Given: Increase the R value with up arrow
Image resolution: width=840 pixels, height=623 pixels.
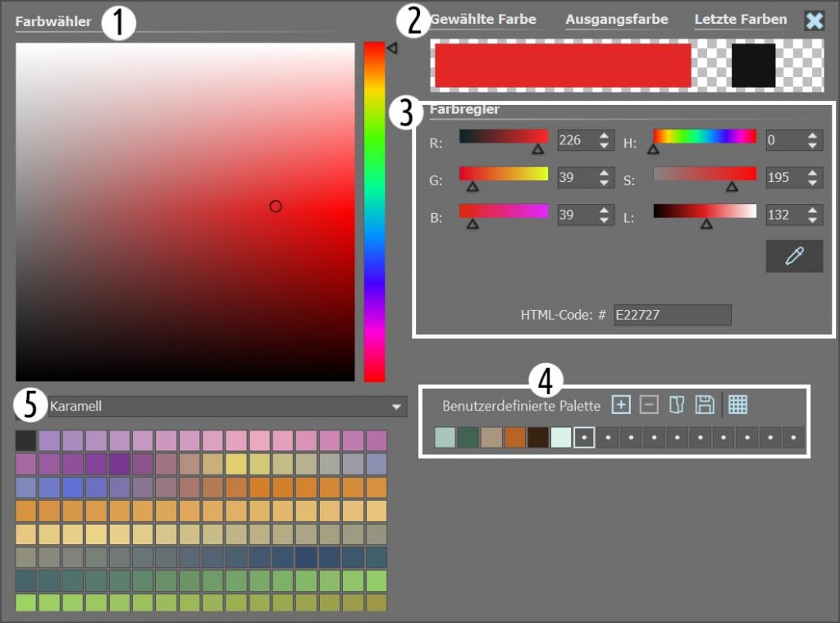Looking at the screenshot, I should pyautogui.click(x=605, y=135).
